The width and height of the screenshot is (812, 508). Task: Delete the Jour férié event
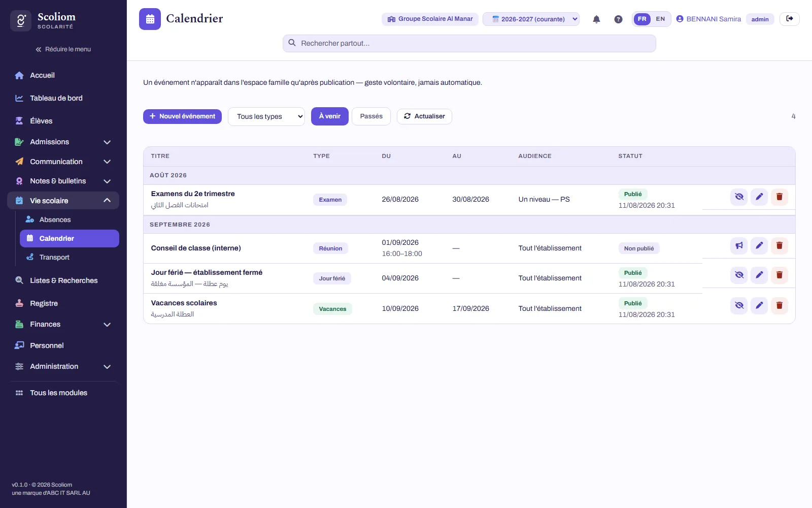(780, 275)
